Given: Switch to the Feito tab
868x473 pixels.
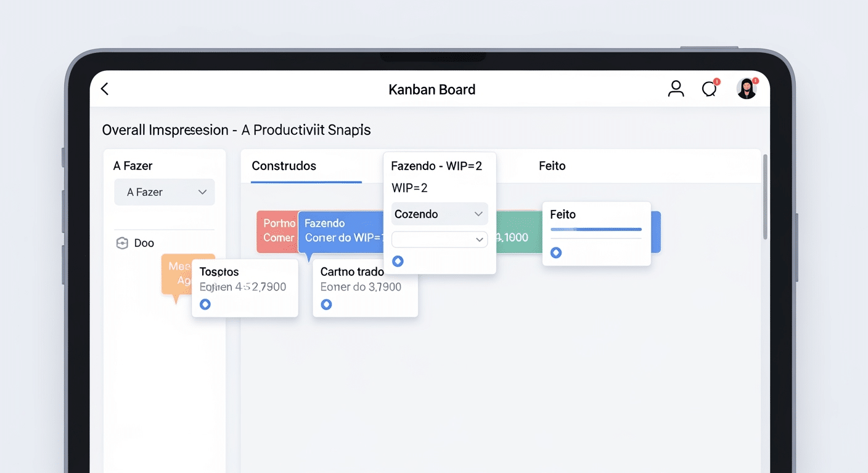Looking at the screenshot, I should tap(552, 166).
